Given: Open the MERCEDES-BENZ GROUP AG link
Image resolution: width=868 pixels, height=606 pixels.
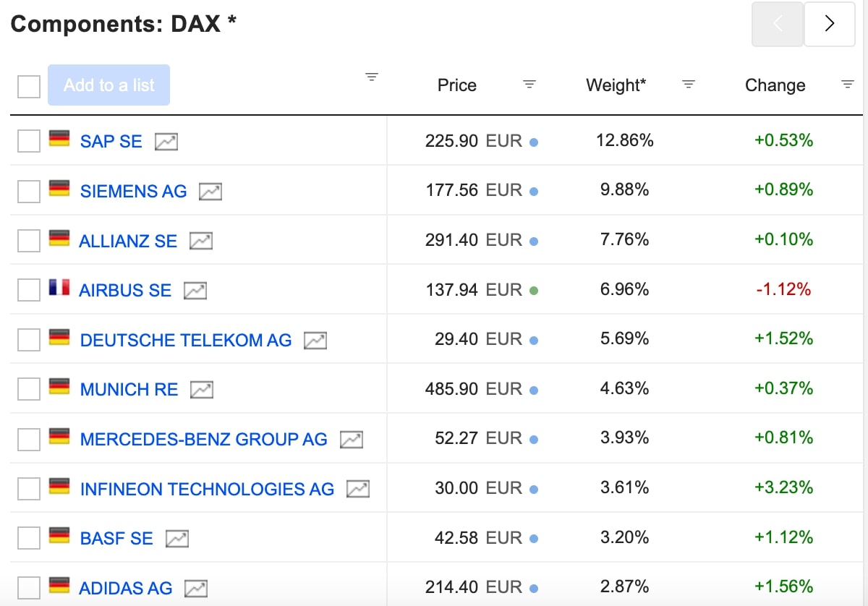Looking at the screenshot, I should 204,439.
